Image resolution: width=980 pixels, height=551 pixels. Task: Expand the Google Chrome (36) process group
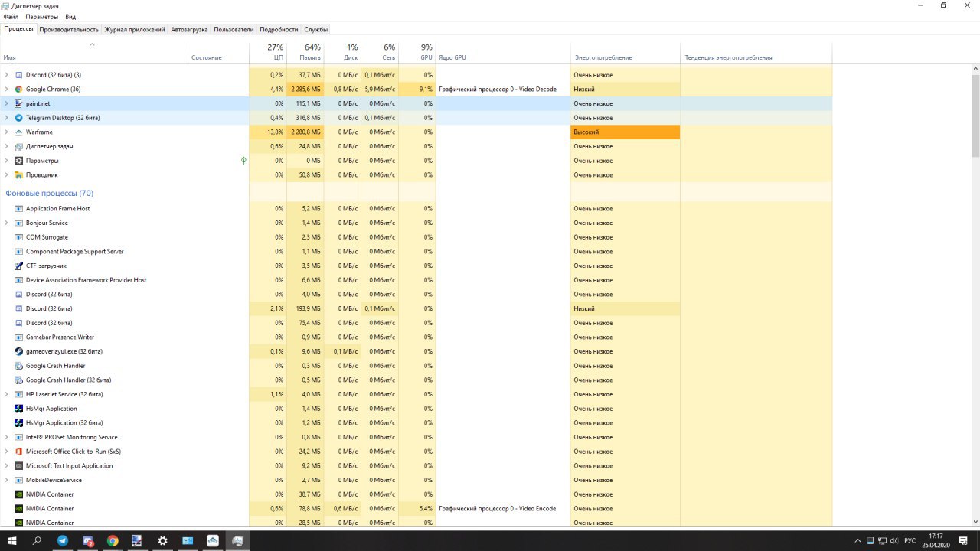[7, 90]
